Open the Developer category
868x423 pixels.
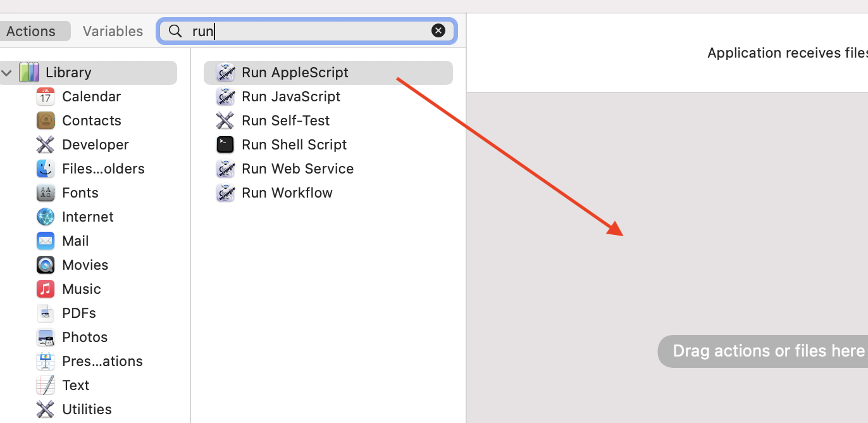click(x=95, y=145)
